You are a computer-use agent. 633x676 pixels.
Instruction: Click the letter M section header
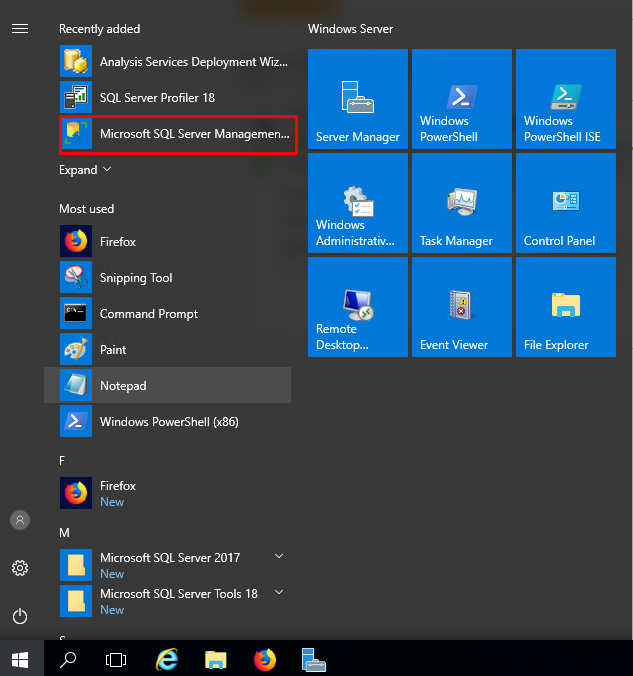coord(64,533)
